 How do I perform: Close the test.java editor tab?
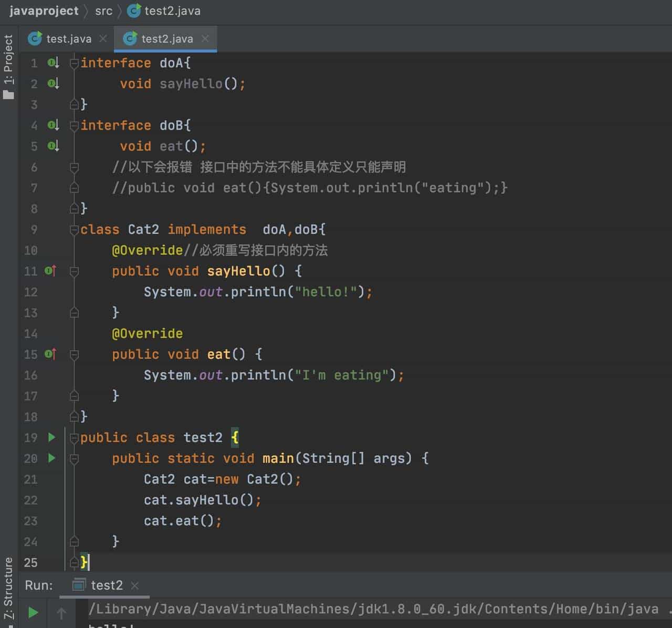(103, 38)
